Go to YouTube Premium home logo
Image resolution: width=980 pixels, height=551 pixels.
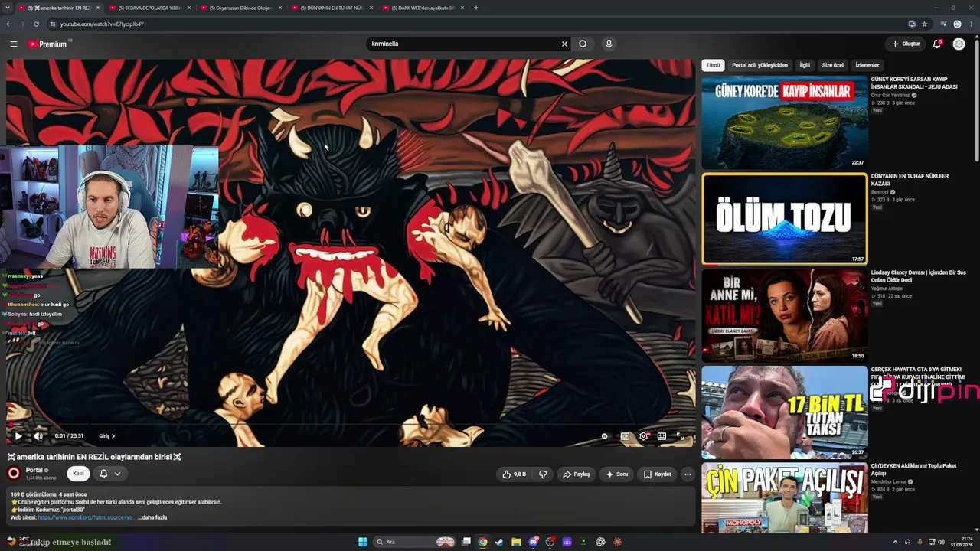pos(49,44)
